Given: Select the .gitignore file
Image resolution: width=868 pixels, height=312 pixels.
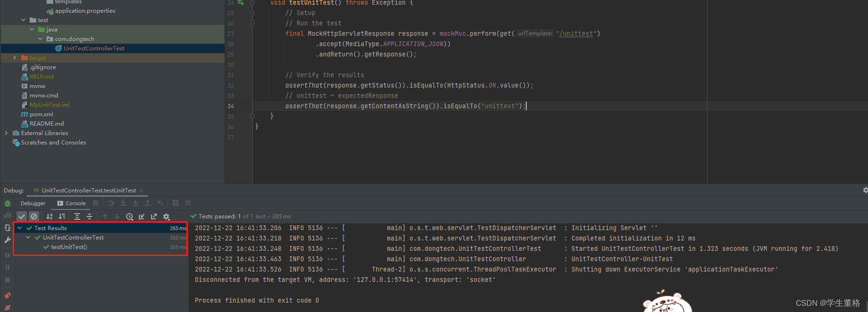Looking at the screenshot, I should 43,67.
